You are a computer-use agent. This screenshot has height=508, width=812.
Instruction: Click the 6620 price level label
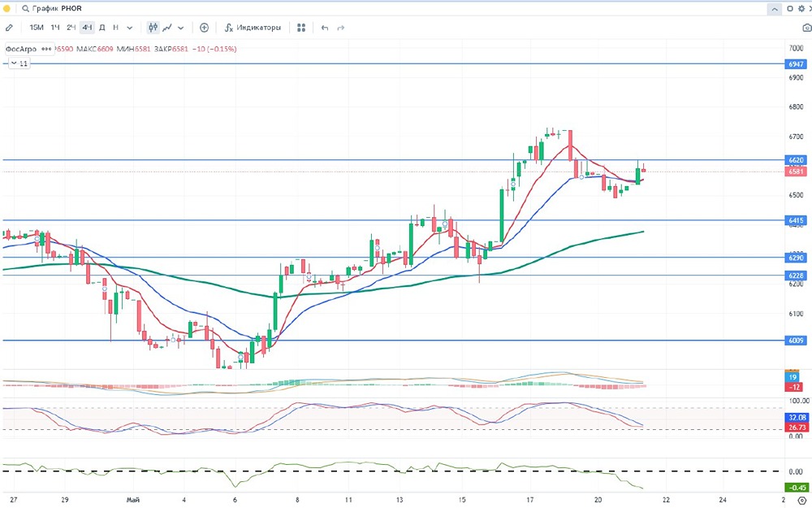pos(796,160)
